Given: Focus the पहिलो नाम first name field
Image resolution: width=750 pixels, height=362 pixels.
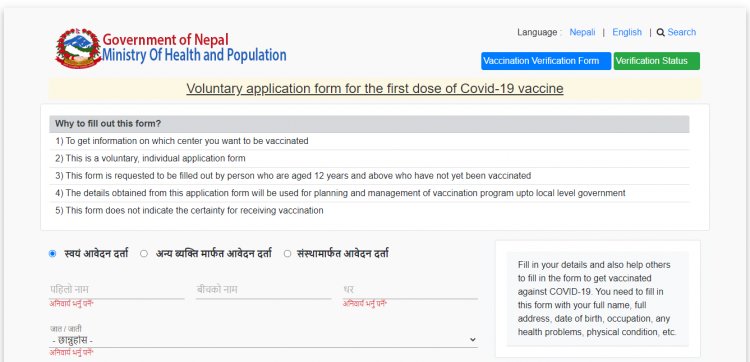Looking at the screenshot, I should pyautogui.click(x=117, y=290).
